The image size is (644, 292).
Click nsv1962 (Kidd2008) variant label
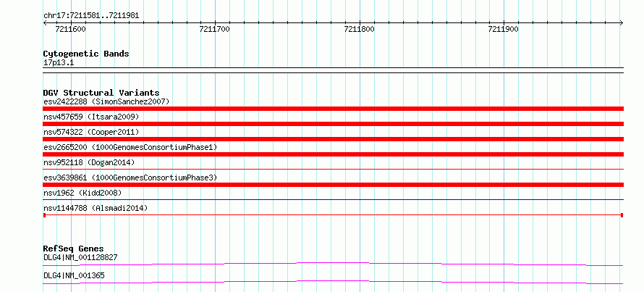click(82, 193)
